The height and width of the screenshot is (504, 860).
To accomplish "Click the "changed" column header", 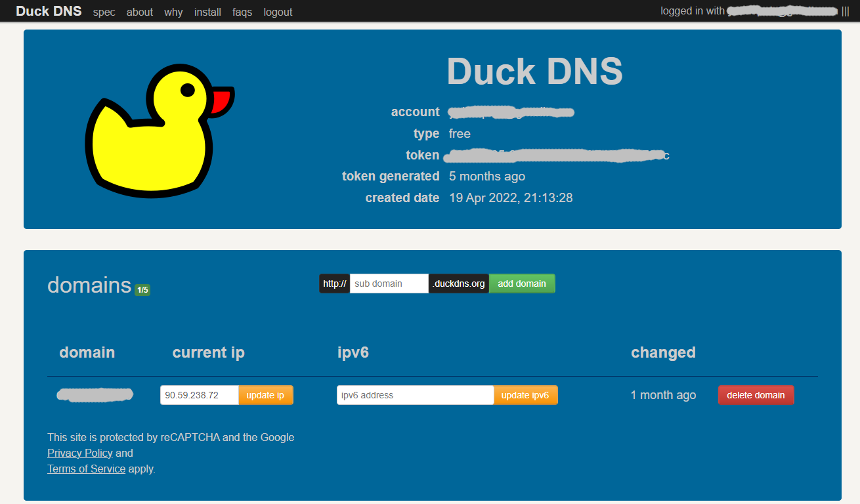I will 663,352.
